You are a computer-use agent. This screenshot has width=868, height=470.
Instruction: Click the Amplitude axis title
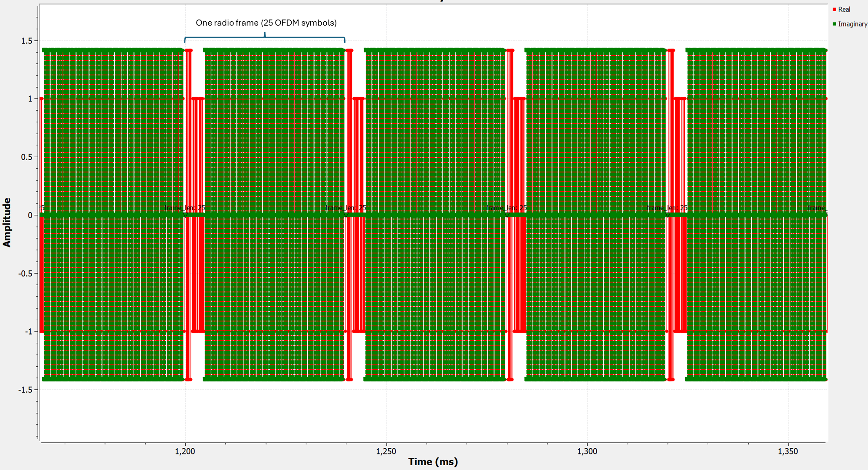click(x=7, y=222)
